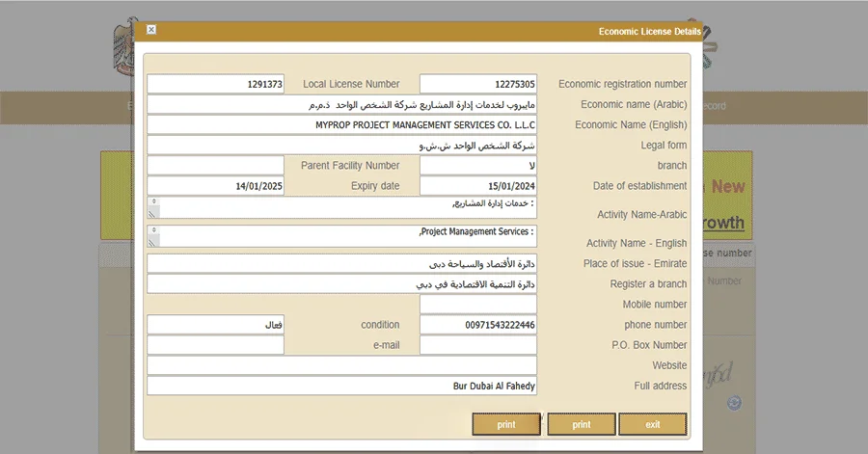Viewport: 868px width, 454px height.
Task: Click the 'Local License Number' label
Action: coord(351,84)
